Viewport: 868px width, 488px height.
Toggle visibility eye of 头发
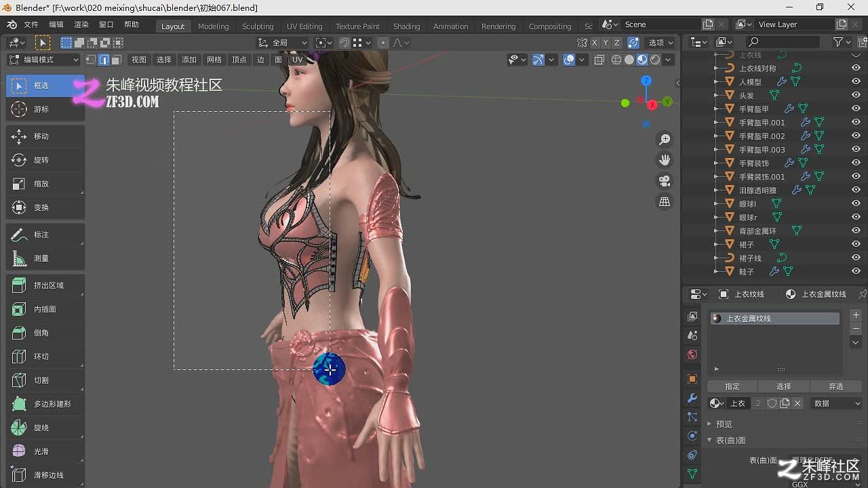[x=856, y=95]
